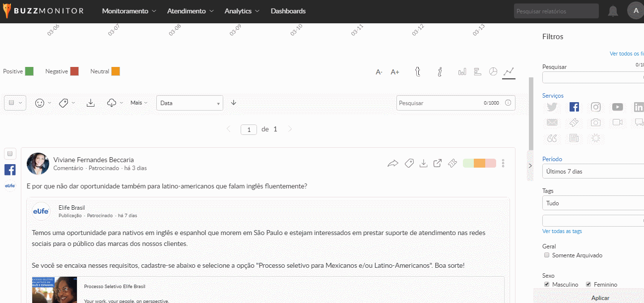Click the Ver todas as tags link
The image size is (644, 303).
click(562, 231)
